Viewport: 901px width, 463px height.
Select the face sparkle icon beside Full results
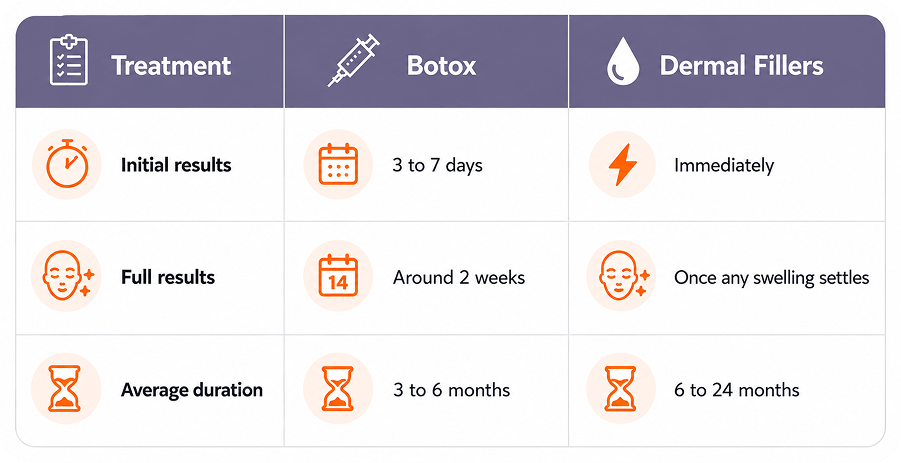68,276
